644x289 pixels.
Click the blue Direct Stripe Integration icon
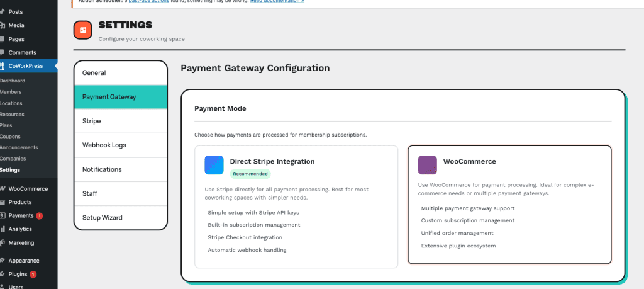(214, 165)
